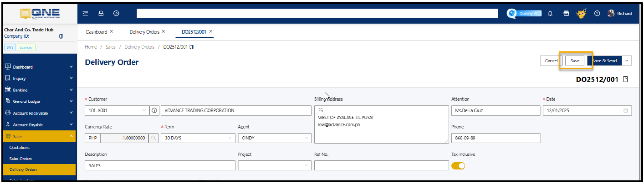Viewport: 644px width, 184px height.
Task: Click the Save button
Action: click(575, 61)
